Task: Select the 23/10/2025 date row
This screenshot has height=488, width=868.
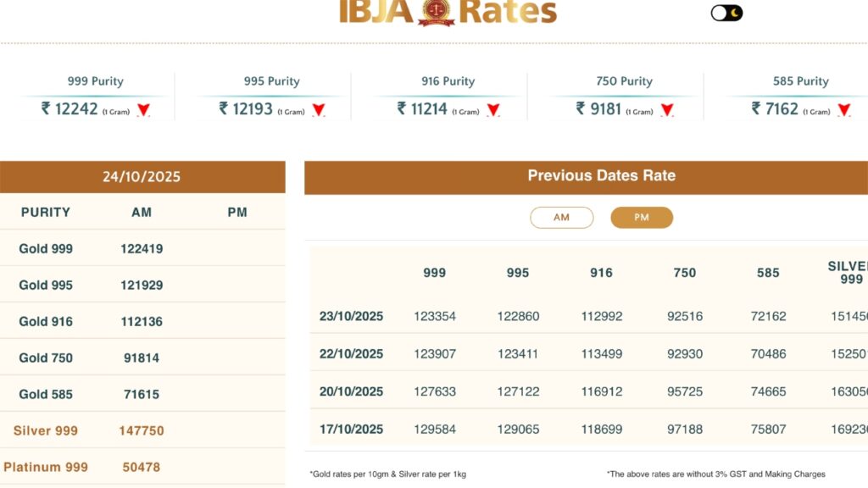Action: click(351, 316)
